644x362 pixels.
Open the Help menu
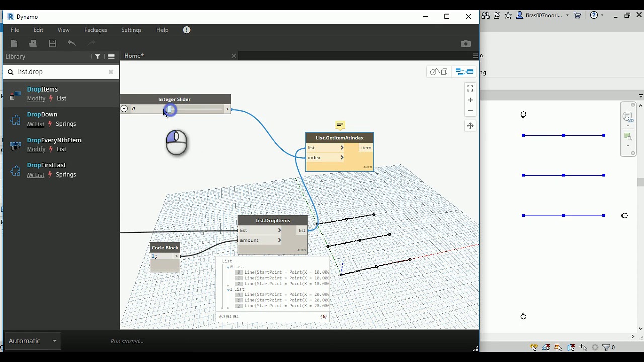tap(162, 30)
